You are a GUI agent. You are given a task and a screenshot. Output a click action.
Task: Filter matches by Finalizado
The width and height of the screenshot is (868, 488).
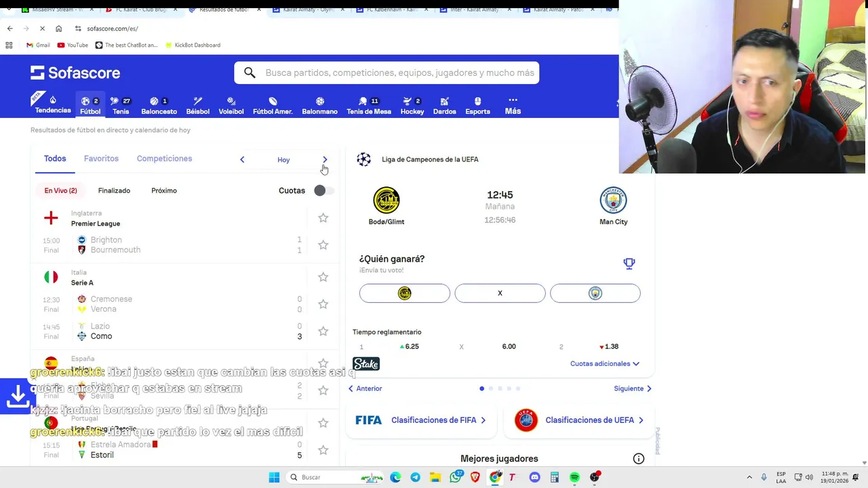coord(114,190)
